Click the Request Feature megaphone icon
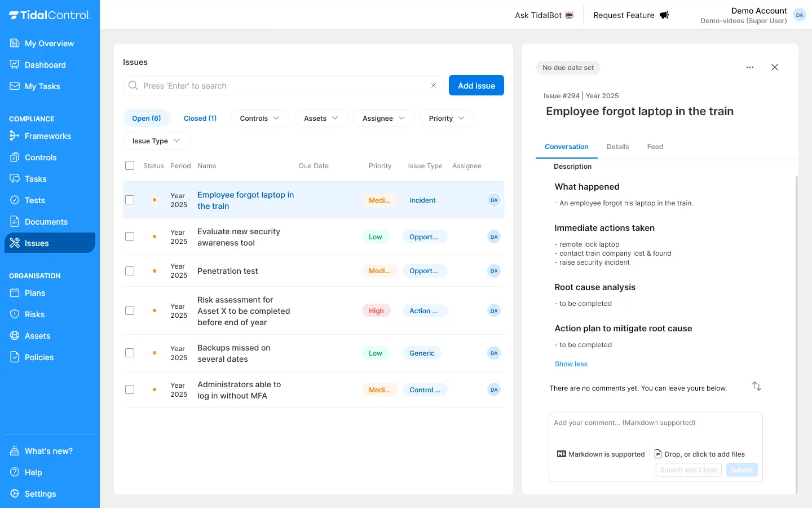 [x=664, y=15]
